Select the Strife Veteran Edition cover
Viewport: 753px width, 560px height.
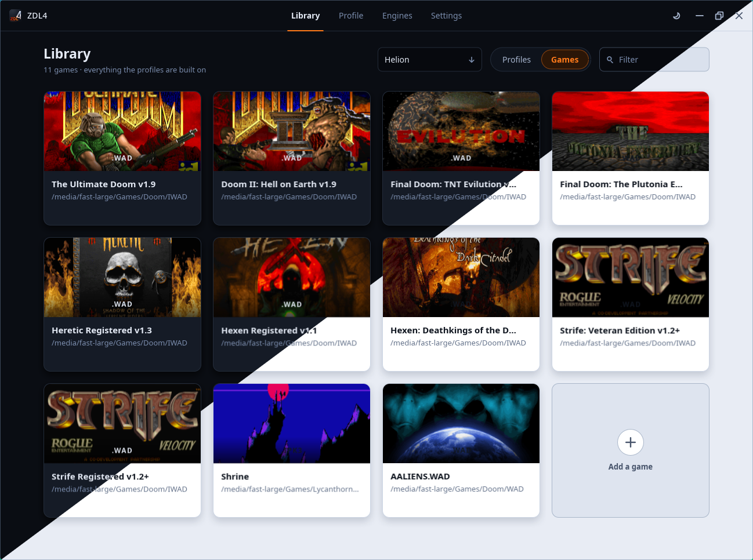pyautogui.click(x=631, y=277)
